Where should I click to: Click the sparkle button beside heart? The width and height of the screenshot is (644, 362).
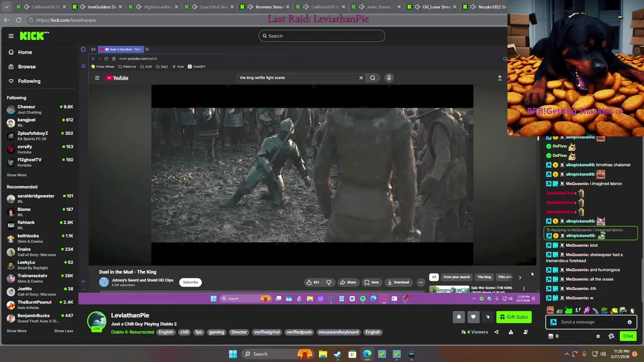click(x=488, y=317)
